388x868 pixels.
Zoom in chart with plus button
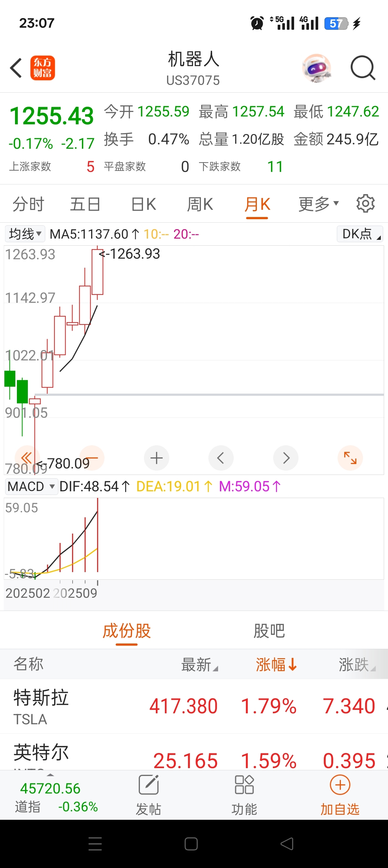tap(156, 458)
